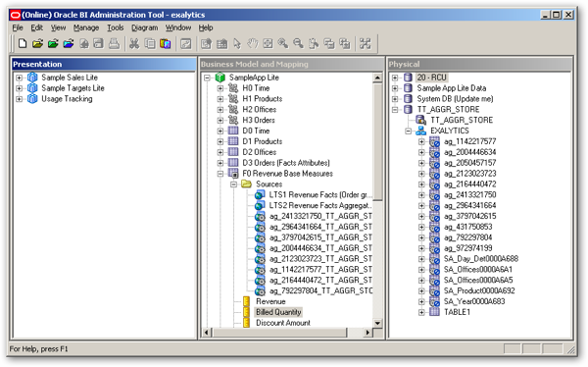Open the Manage menu
Image resolution: width=588 pixels, height=367 pixels.
coord(86,27)
